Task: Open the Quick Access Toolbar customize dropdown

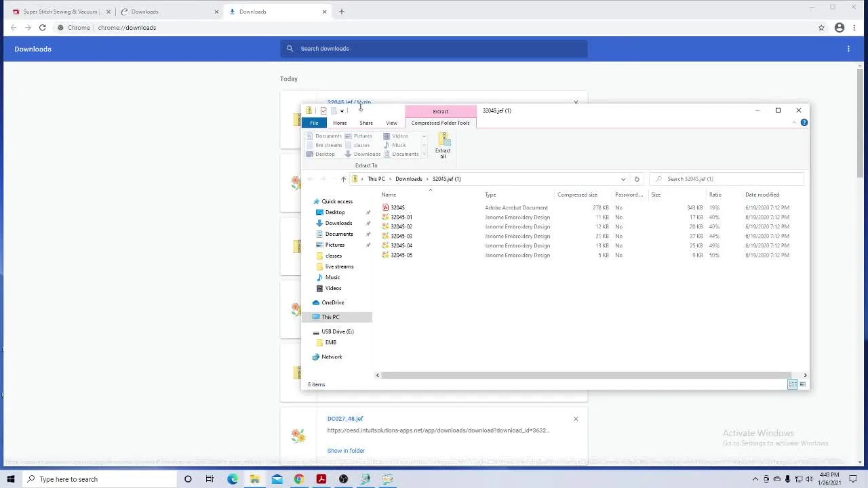Action: click(341, 110)
